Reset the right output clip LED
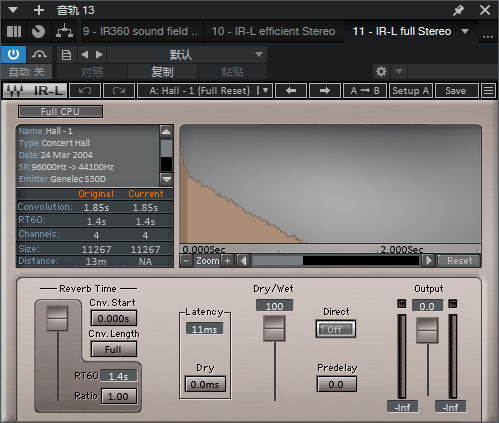The image size is (499, 423). coord(453,304)
